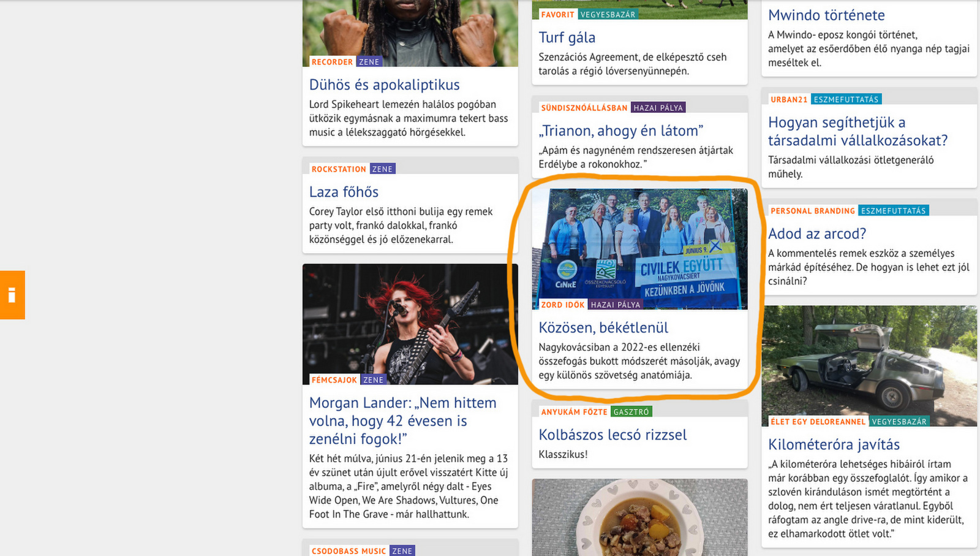980x556 pixels.
Task: Open the DeLorean car photo
Action: [x=869, y=366]
